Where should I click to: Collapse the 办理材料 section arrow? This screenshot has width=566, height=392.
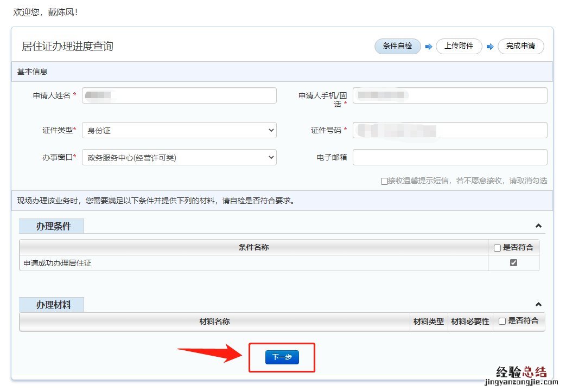pos(538,305)
